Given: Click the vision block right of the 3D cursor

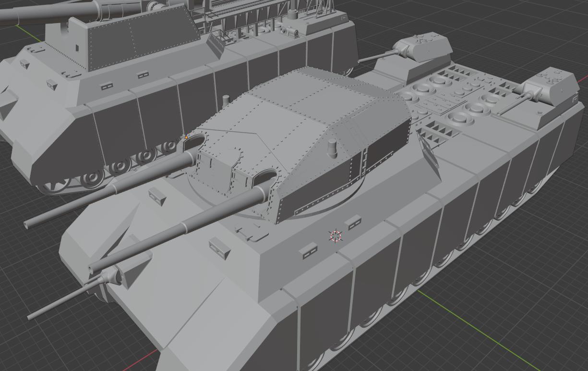Looking at the screenshot, I should [x=354, y=223].
